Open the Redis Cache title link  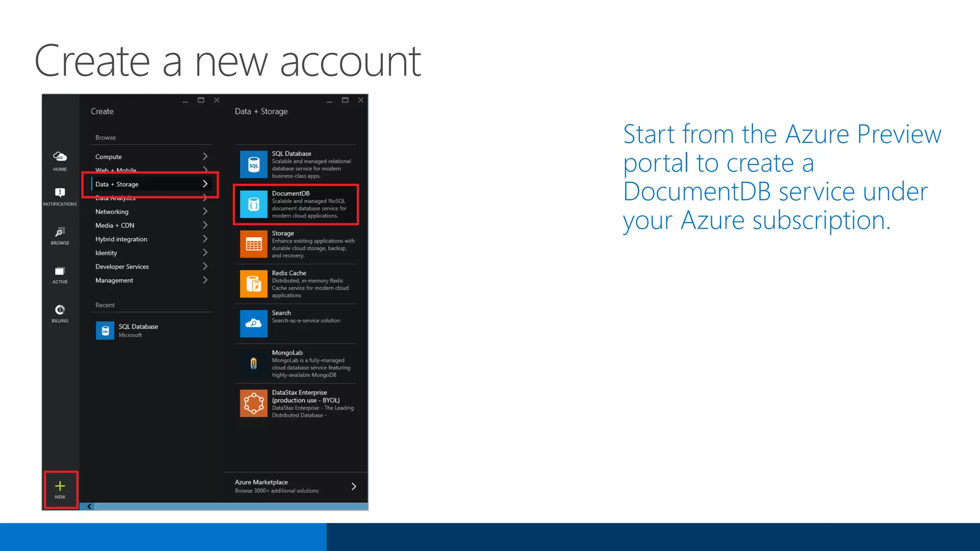pyautogui.click(x=289, y=273)
